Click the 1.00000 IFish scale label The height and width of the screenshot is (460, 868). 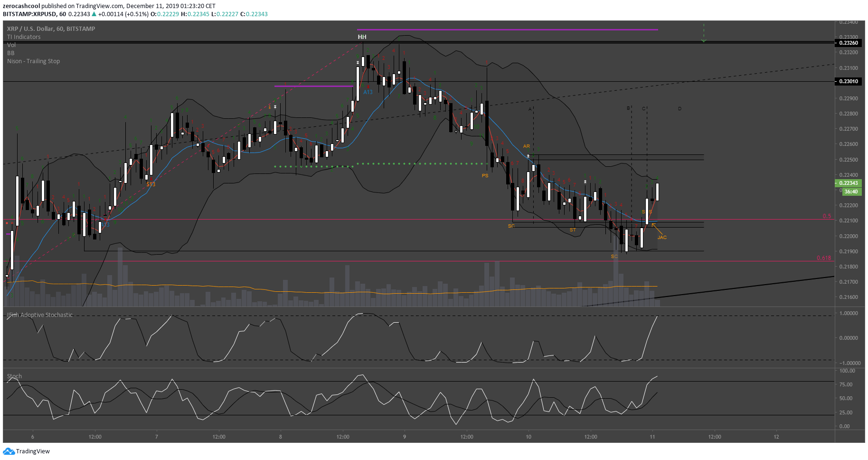[849, 313]
